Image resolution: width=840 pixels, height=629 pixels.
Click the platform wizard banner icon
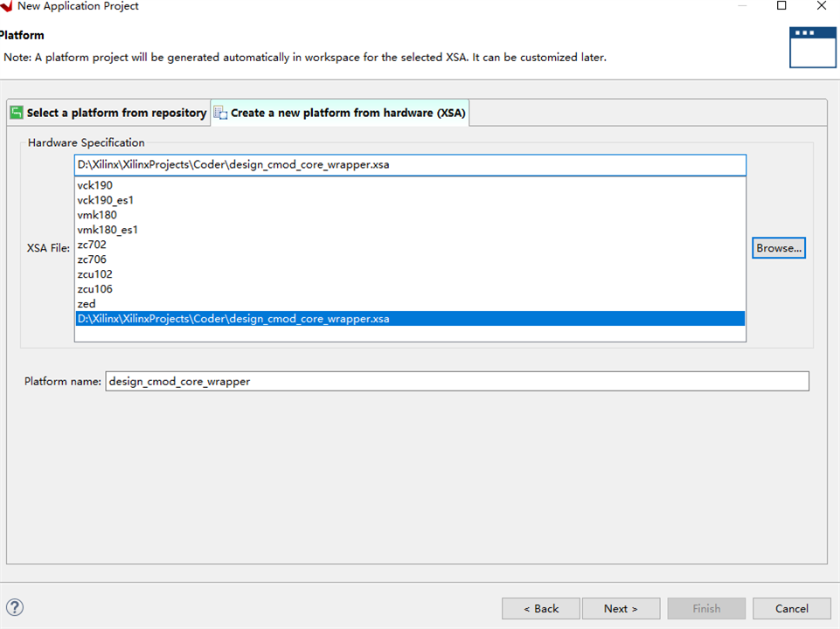point(812,46)
